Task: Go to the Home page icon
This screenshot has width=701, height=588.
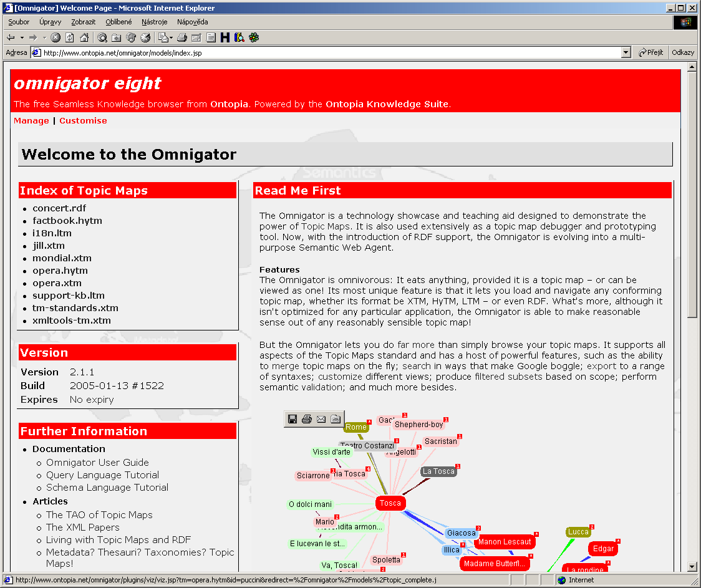Action: [84, 37]
